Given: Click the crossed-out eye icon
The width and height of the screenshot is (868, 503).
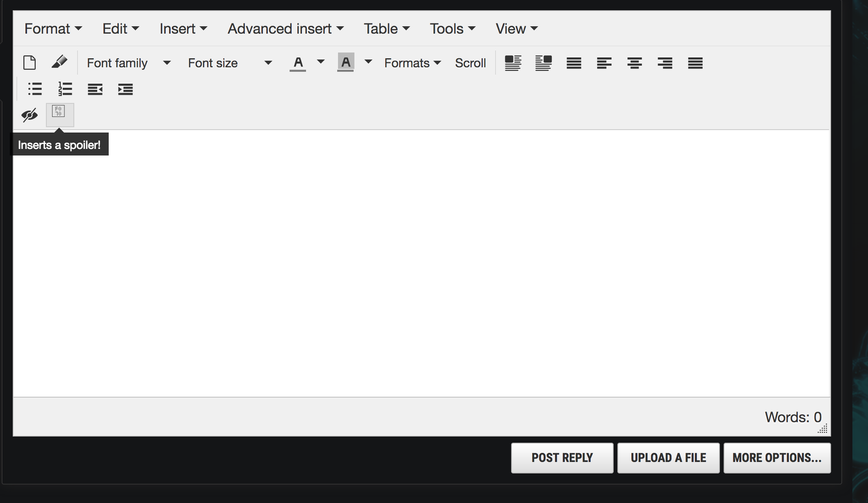Looking at the screenshot, I should coord(30,115).
